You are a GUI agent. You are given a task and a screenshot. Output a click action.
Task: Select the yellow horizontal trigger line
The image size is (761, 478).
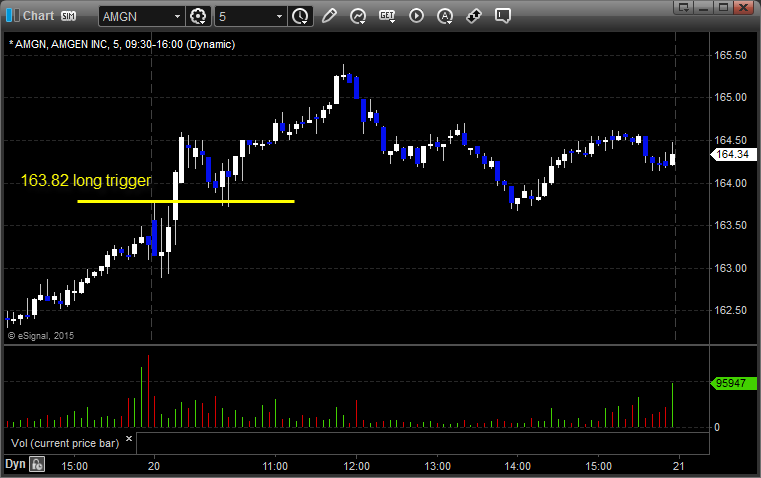click(186, 201)
